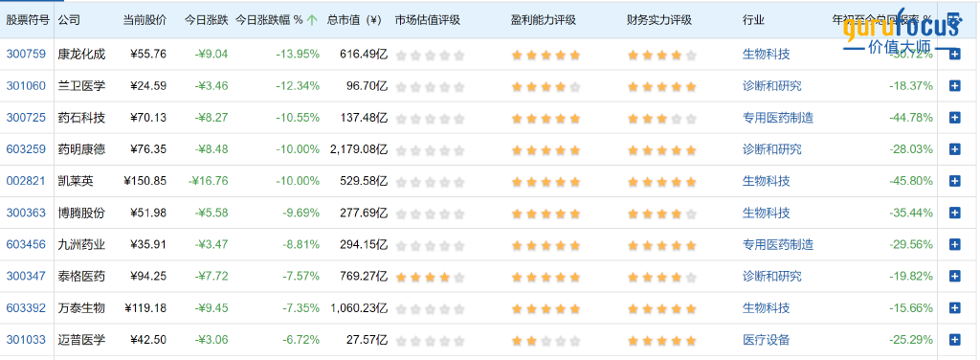Click 市场估值评级 column header
Viewport: 980px width, 360px height.
click(428, 20)
